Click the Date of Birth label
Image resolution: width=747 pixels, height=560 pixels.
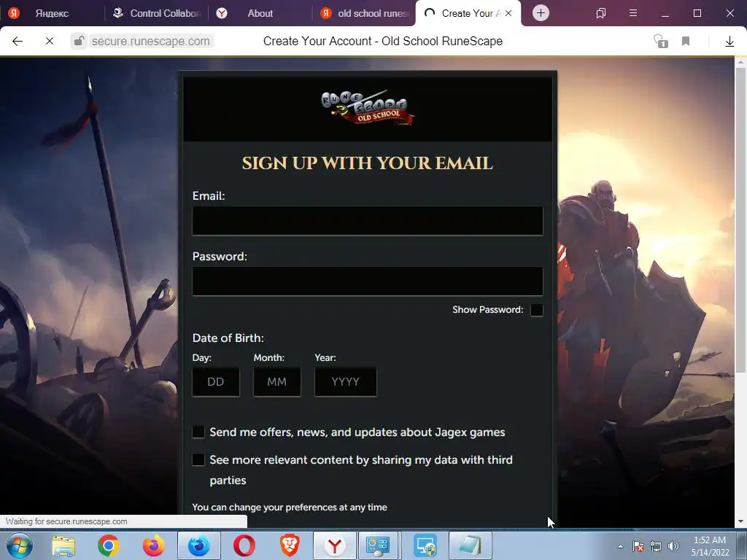[228, 338]
